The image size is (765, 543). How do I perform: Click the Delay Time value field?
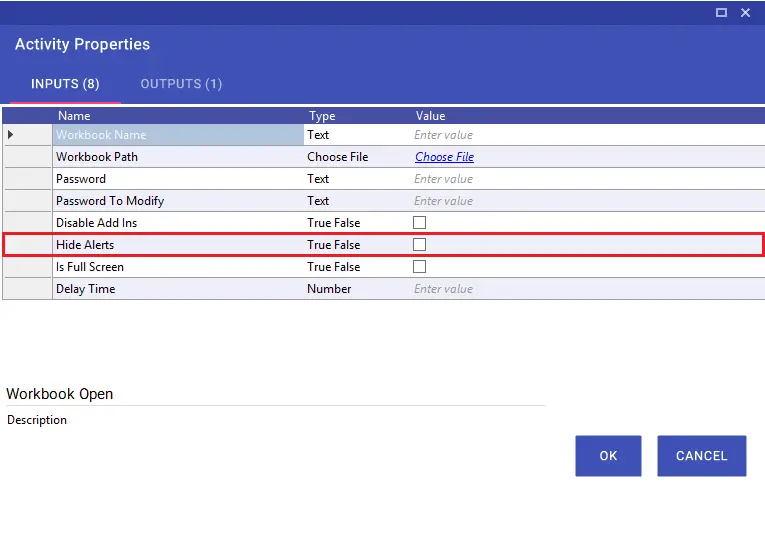588,288
